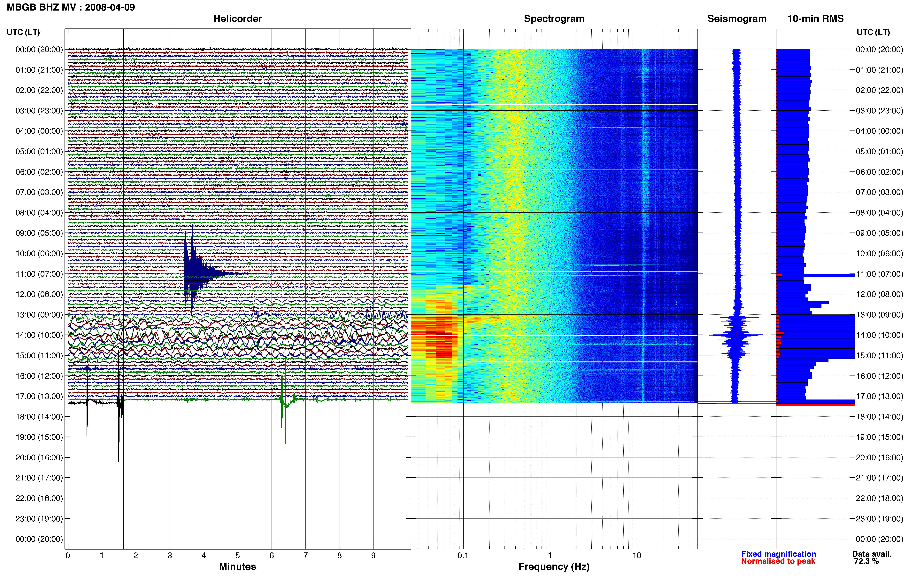Image resolution: width=924 pixels, height=578 pixels.
Task: Click the Frequency (Hz) axis title
Action: (x=554, y=566)
